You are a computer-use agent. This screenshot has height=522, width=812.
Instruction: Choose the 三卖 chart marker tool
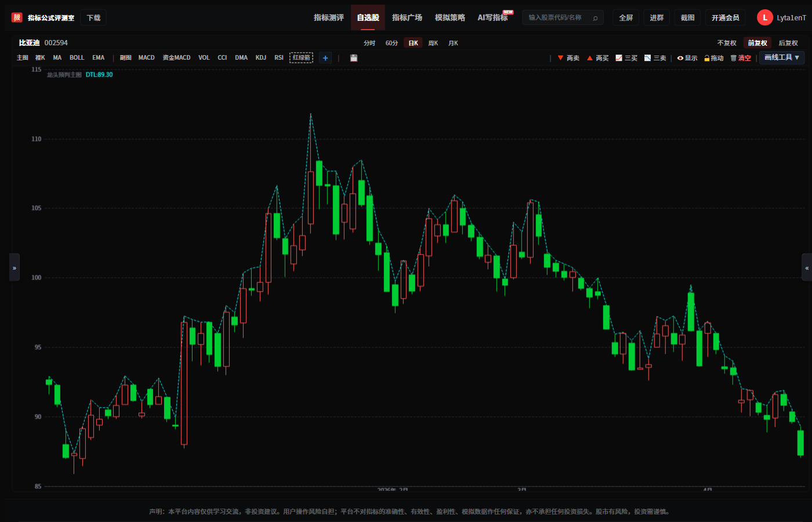pos(655,58)
